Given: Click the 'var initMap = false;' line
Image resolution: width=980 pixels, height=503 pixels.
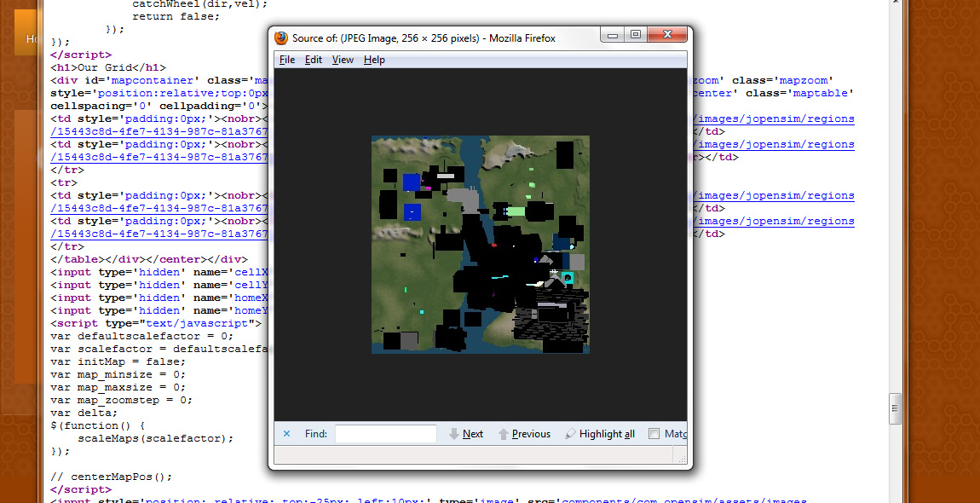Looking at the screenshot, I should click(118, 361).
